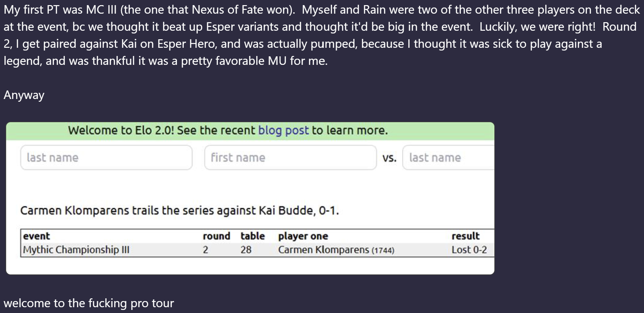644x313 pixels.
Task: Click the player one column header
Action: 303,236
